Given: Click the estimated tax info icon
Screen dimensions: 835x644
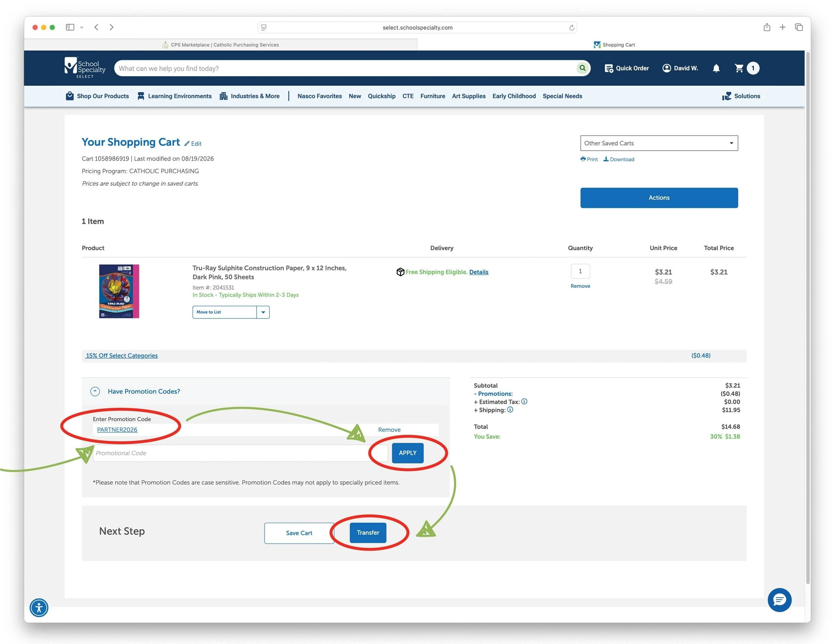Looking at the screenshot, I should tap(524, 401).
